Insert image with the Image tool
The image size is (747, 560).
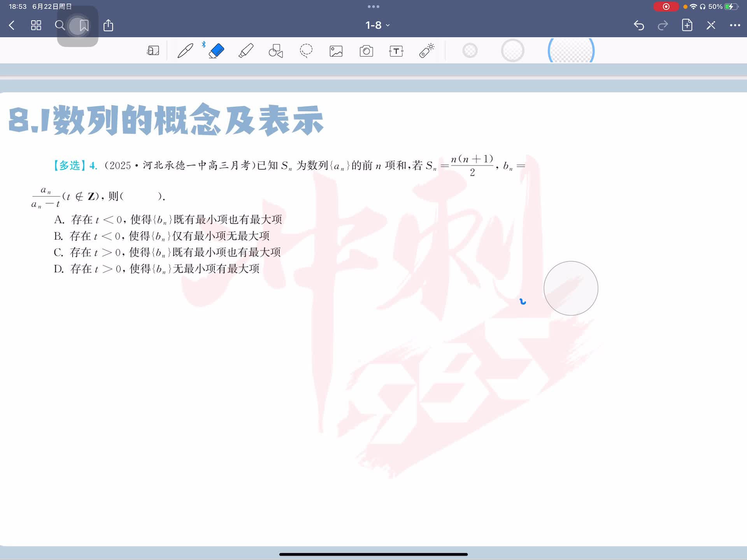[x=336, y=51]
